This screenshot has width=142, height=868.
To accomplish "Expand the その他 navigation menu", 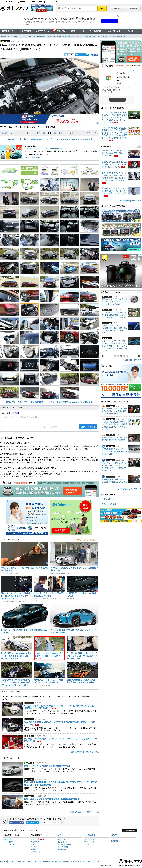I will [x=132, y=31].
